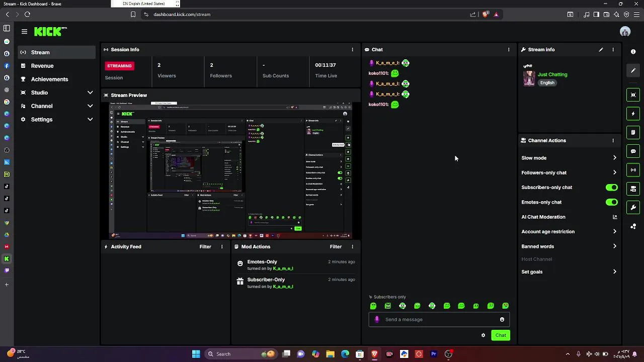Select Revenue in sidebar
The width and height of the screenshot is (644, 362).
pyautogui.click(x=56, y=66)
